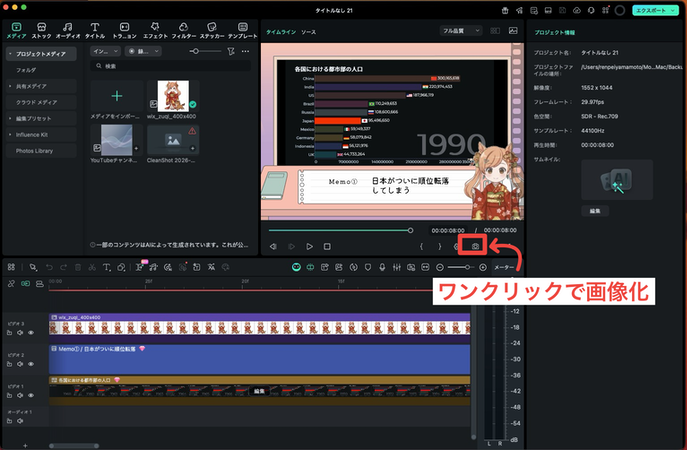Click the preview playback progress bar

pyautogui.click(x=340, y=230)
